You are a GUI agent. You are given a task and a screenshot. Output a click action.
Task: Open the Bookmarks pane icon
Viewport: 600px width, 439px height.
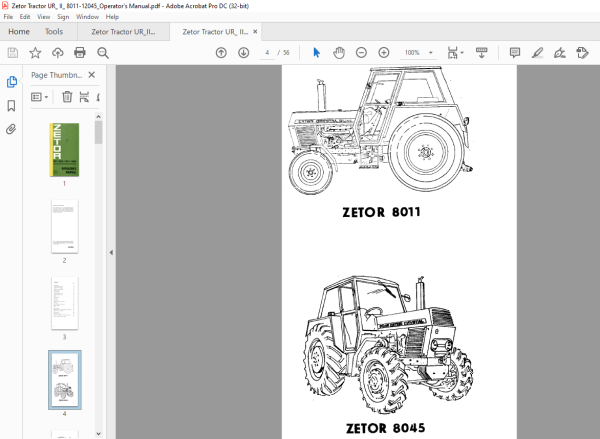(11, 106)
